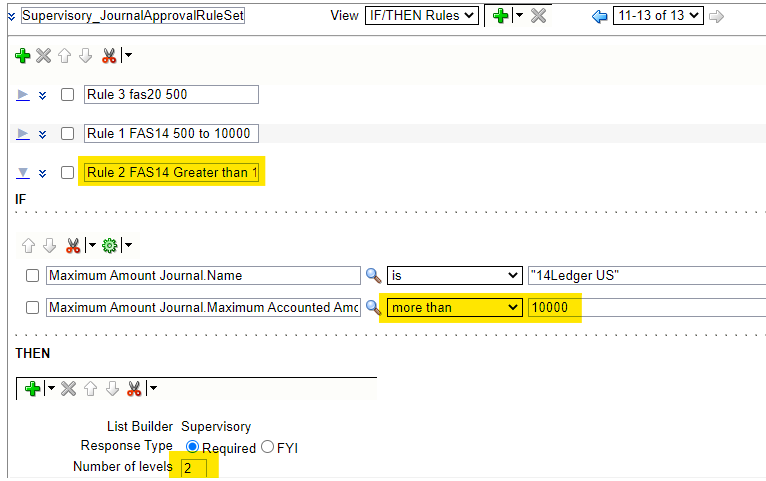Click the green plus icon in the rules toolbar
The height and width of the screenshot is (481, 766).
(23, 56)
